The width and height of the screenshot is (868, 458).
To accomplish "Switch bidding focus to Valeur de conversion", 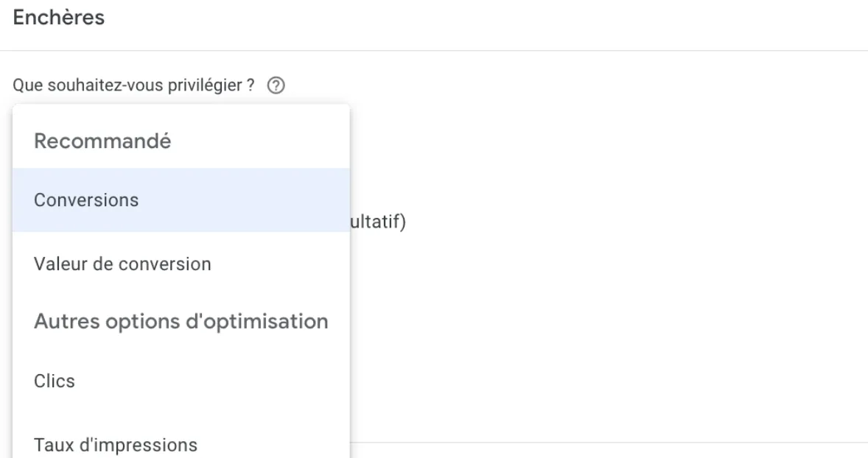I will click(181, 264).
